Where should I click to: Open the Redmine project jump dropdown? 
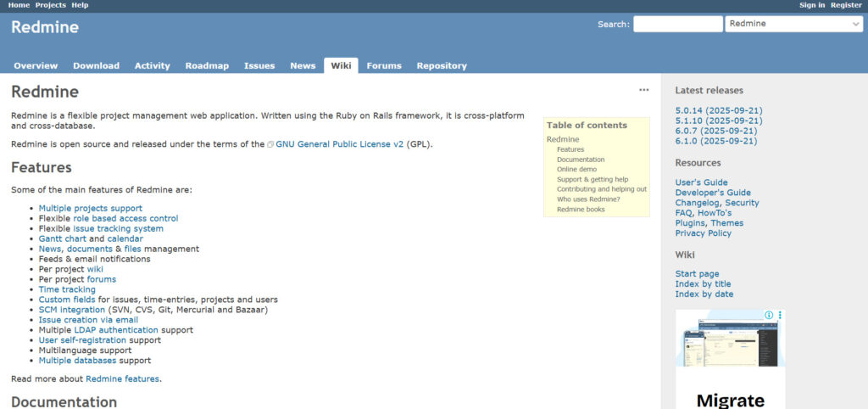click(x=793, y=24)
